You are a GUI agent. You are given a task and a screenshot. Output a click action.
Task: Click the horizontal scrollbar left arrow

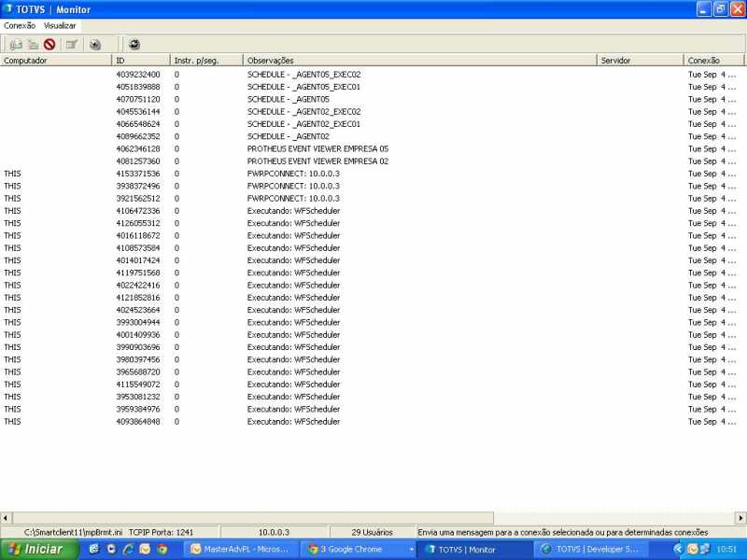click(6, 518)
